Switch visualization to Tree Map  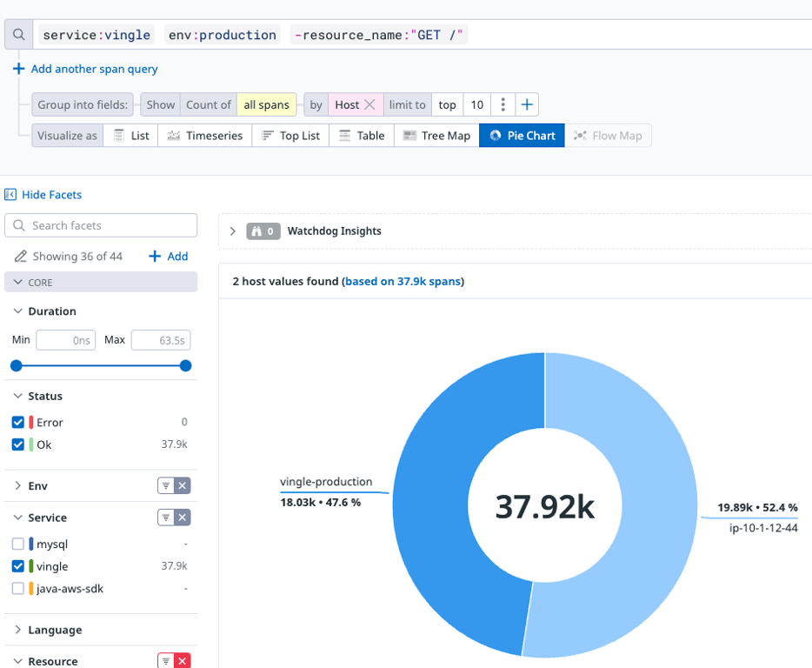point(436,136)
